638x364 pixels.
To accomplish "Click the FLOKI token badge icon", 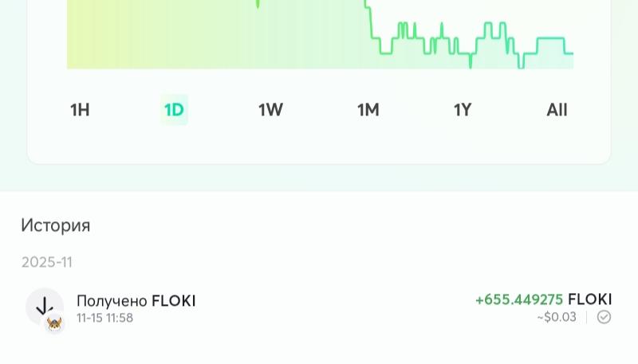I will [54, 323].
